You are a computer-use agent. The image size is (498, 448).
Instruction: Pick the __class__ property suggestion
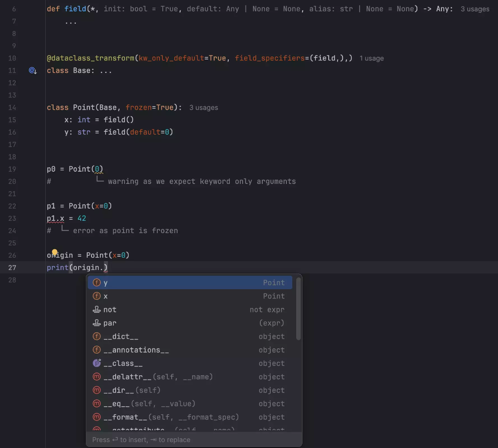[x=190, y=363]
